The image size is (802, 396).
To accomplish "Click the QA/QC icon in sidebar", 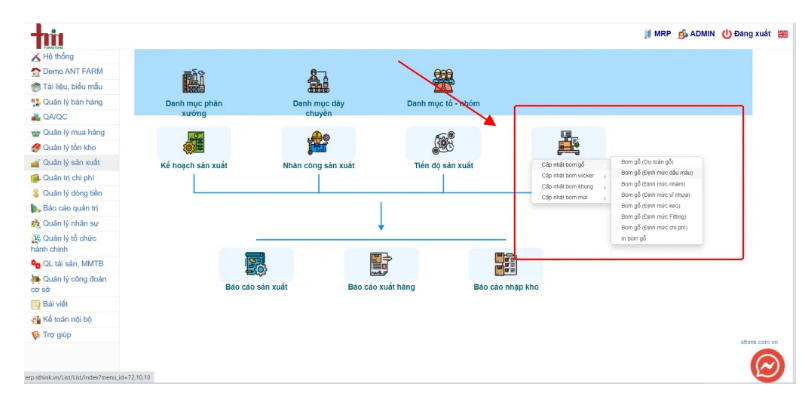I will (36, 117).
